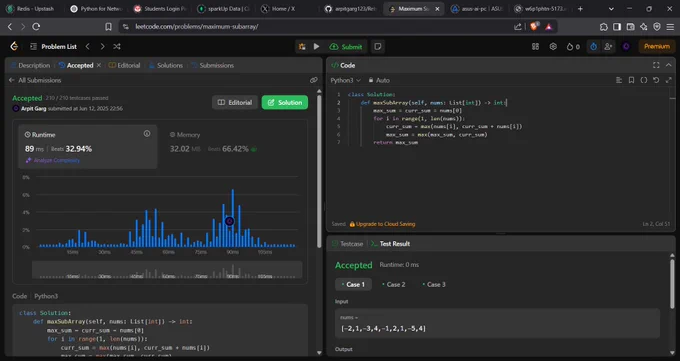
Task: Select Case 1 result
Action: click(353, 285)
